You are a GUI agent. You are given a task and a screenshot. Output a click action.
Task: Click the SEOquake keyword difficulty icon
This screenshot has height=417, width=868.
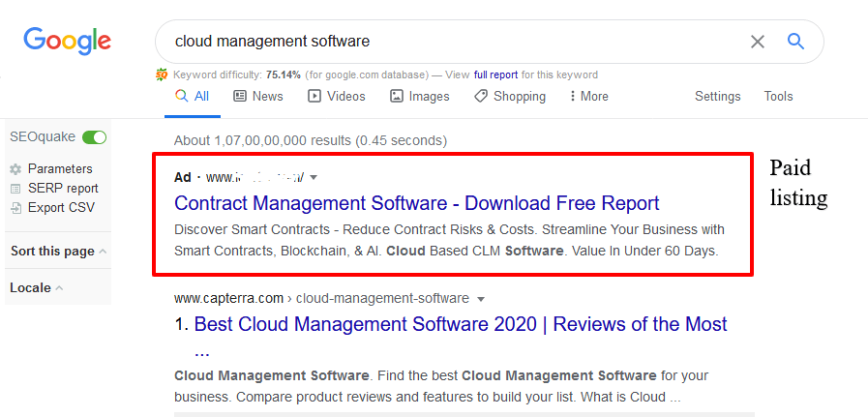(x=162, y=74)
